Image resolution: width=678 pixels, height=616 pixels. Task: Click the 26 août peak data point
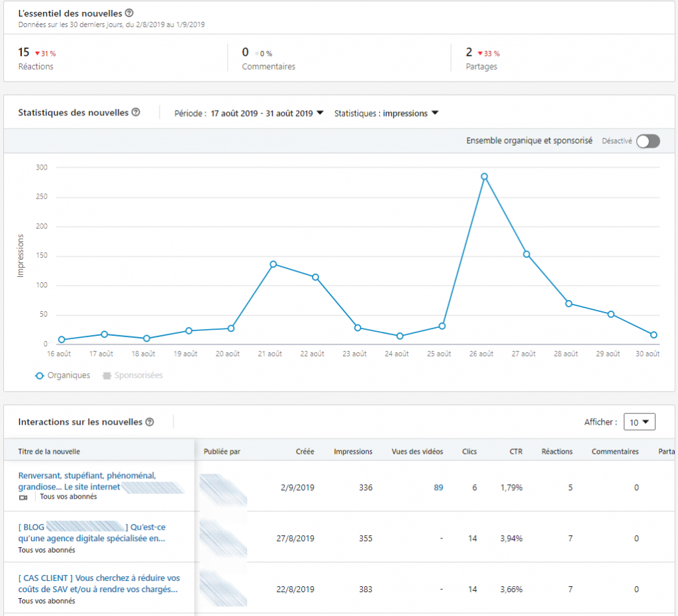(x=485, y=176)
